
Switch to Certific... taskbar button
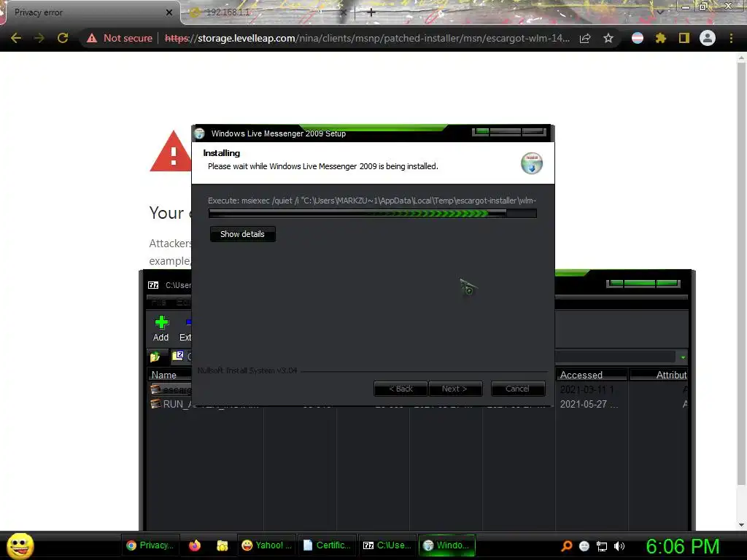tap(328, 545)
